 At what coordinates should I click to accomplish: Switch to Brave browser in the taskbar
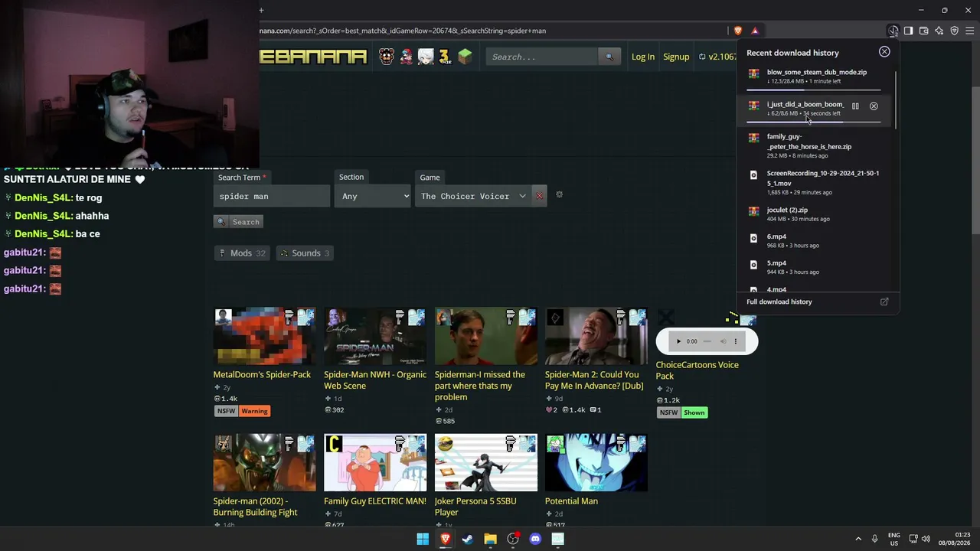(x=446, y=539)
